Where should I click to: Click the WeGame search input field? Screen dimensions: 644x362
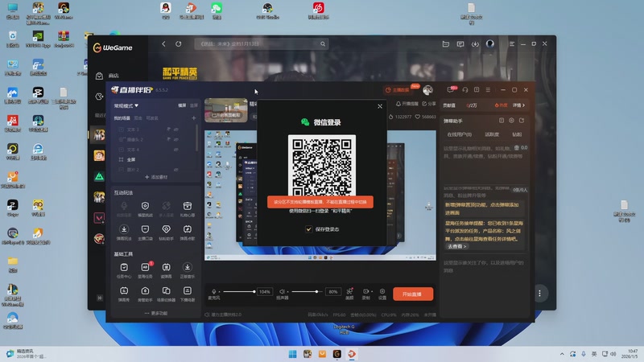261,43
